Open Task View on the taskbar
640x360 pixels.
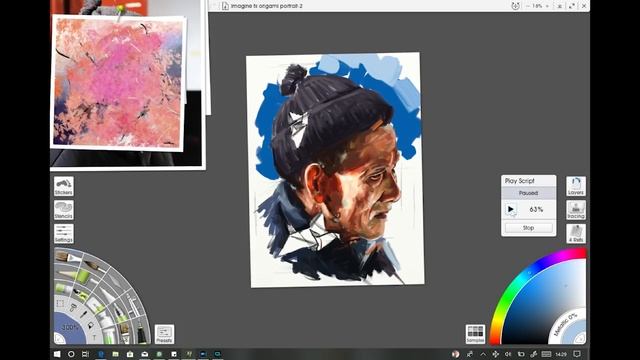pyautogui.click(x=85, y=354)
